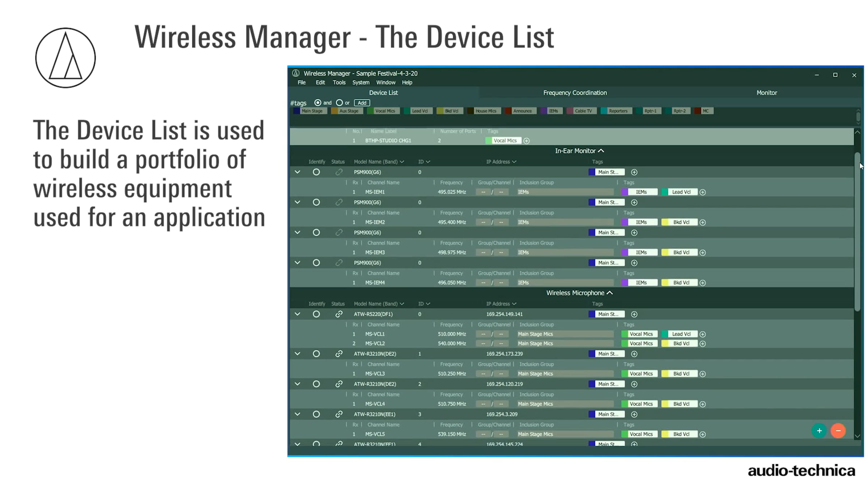Open the Tools menu

(x=339, y=82)
